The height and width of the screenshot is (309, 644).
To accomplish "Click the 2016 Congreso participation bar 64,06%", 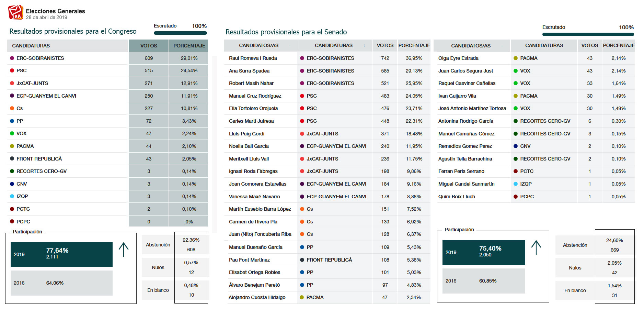I will click(x=61, y=283).
